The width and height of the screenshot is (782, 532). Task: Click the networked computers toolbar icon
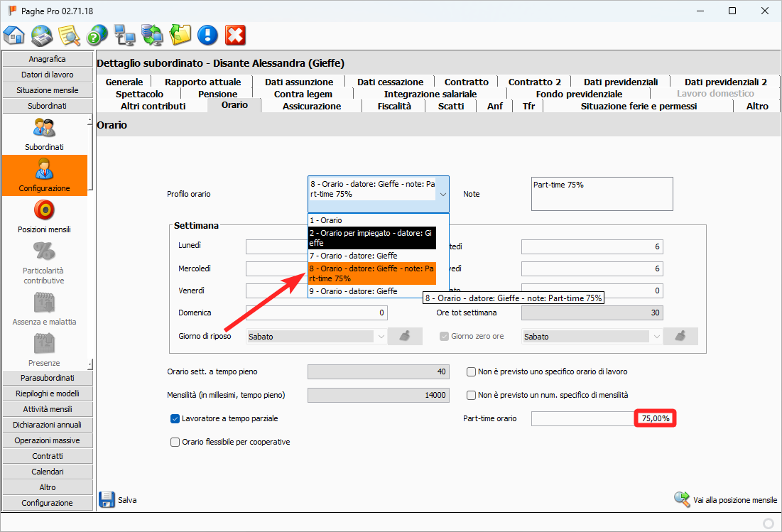(124, 35)
